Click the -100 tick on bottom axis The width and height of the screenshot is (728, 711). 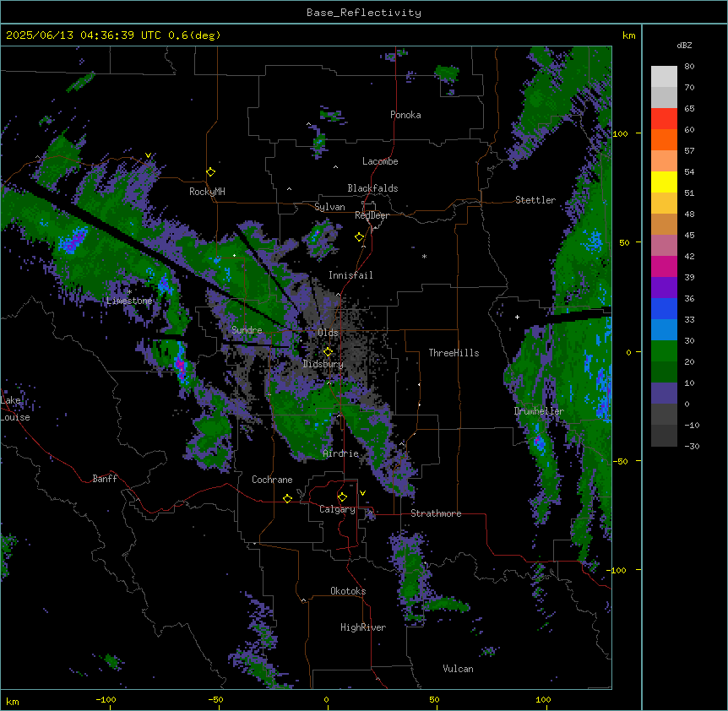click(106, 699)
